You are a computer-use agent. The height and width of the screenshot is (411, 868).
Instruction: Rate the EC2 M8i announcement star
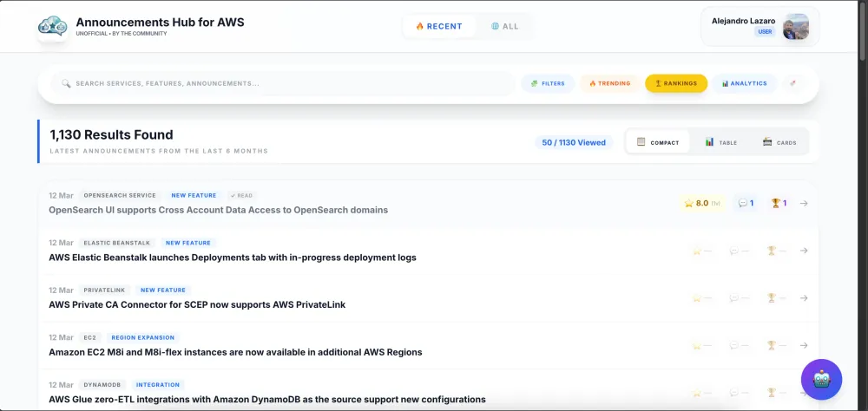(701, 345)
